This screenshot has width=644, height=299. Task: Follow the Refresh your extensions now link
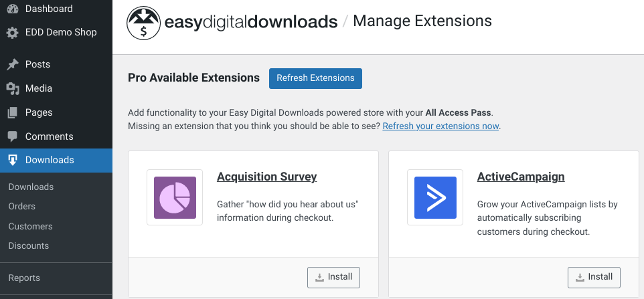click(x=440, y=126)
